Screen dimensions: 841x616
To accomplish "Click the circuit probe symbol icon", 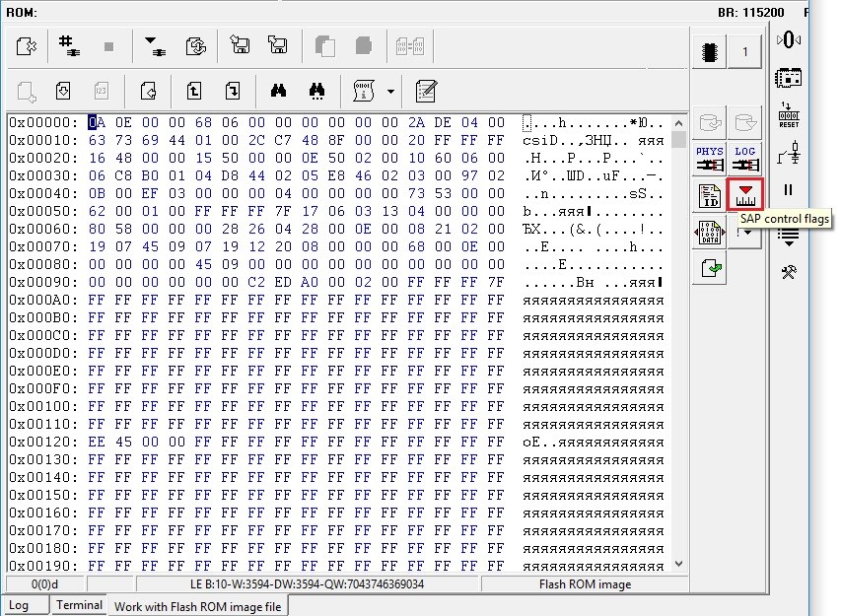I will [789, 153].
